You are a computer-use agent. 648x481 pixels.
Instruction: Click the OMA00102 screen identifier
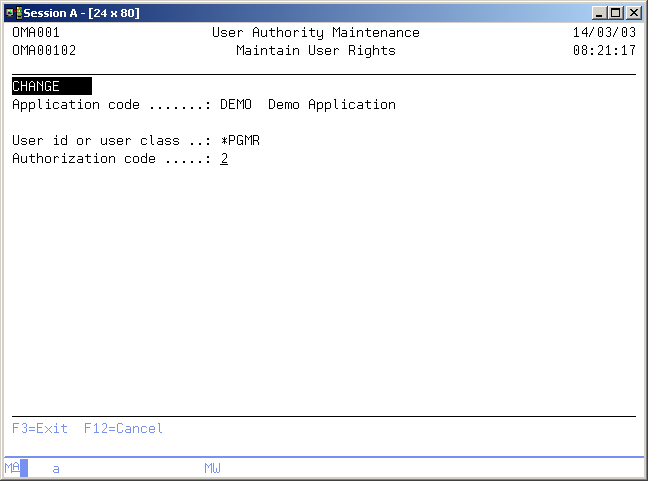tap(43, 50)
